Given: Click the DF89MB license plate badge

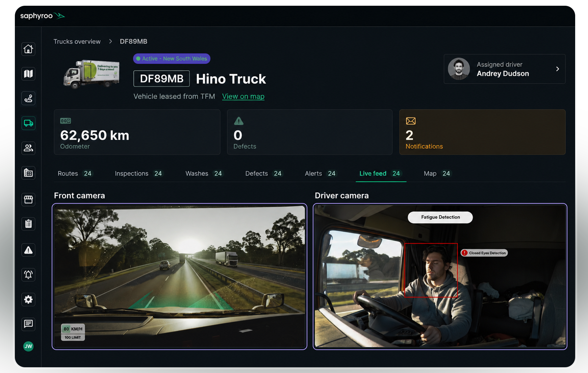Looking at the screenshot, I should pos(161,79).
